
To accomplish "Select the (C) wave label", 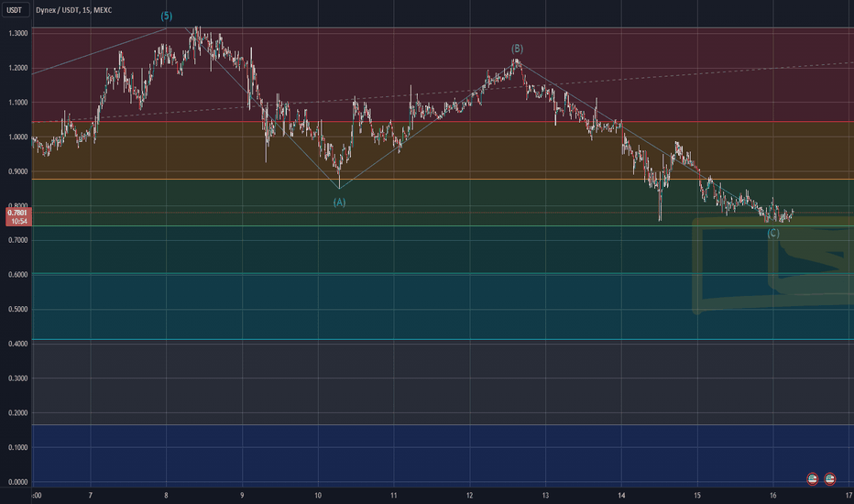I will pos(773,233).
